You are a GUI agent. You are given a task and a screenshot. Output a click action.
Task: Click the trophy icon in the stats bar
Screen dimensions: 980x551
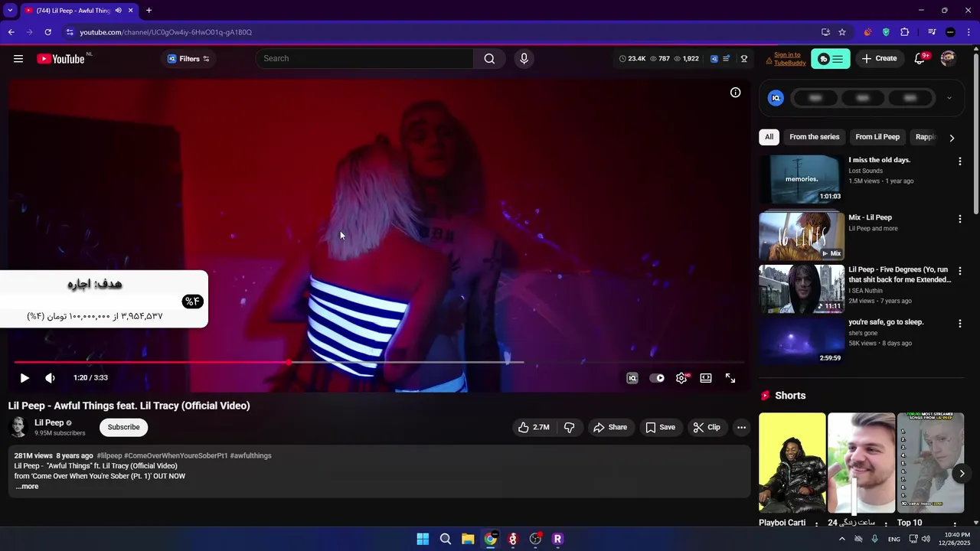tap(744, 59)
